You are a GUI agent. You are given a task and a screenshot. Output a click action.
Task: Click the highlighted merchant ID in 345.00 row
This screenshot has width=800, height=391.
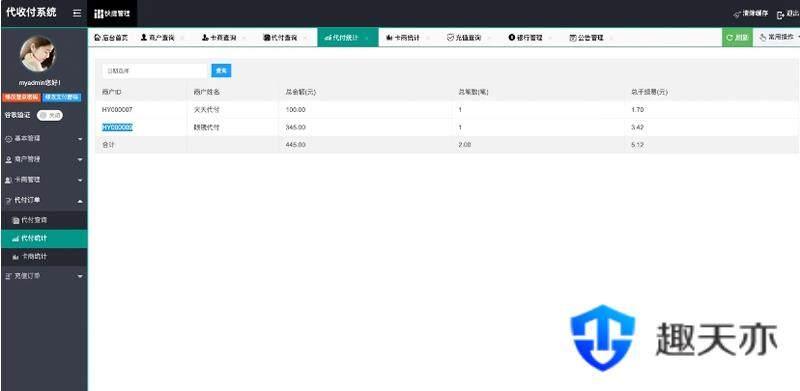117,128
